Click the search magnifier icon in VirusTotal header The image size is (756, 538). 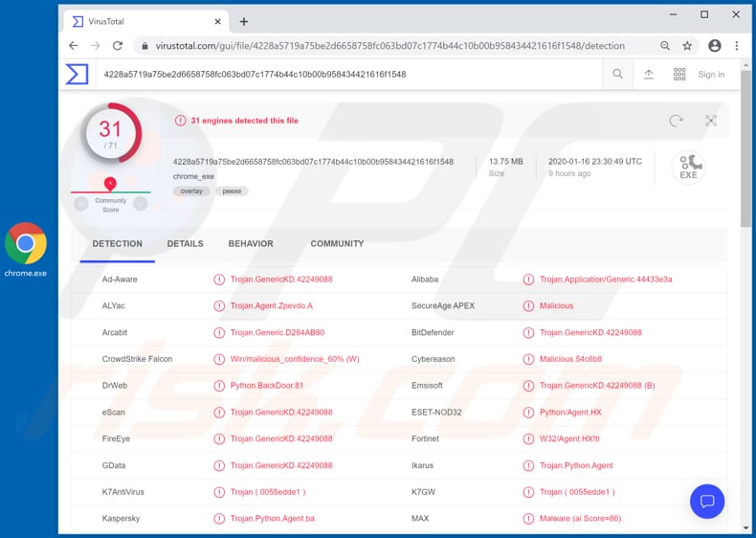click(617, 75)
